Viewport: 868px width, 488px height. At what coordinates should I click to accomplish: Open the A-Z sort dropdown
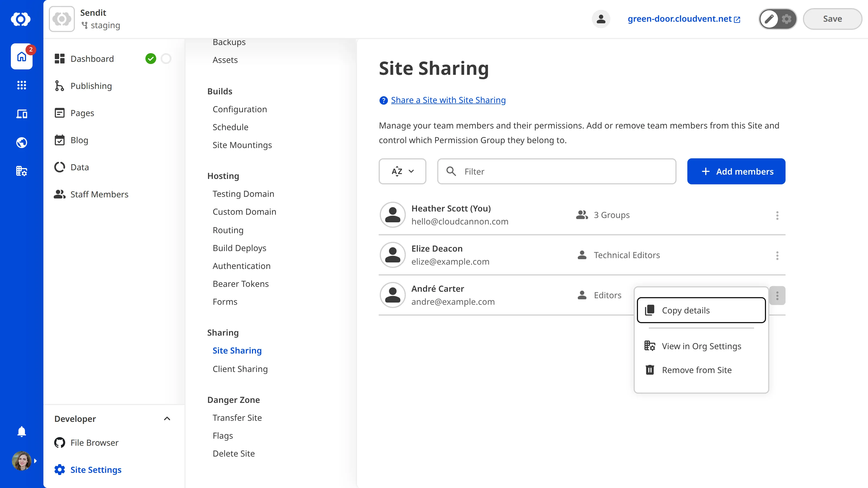(x=402, y=171)
